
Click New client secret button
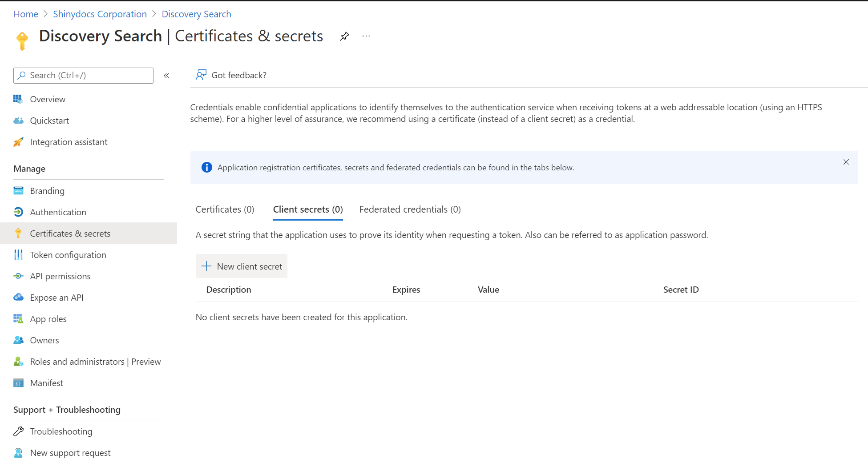coord(242,266)
